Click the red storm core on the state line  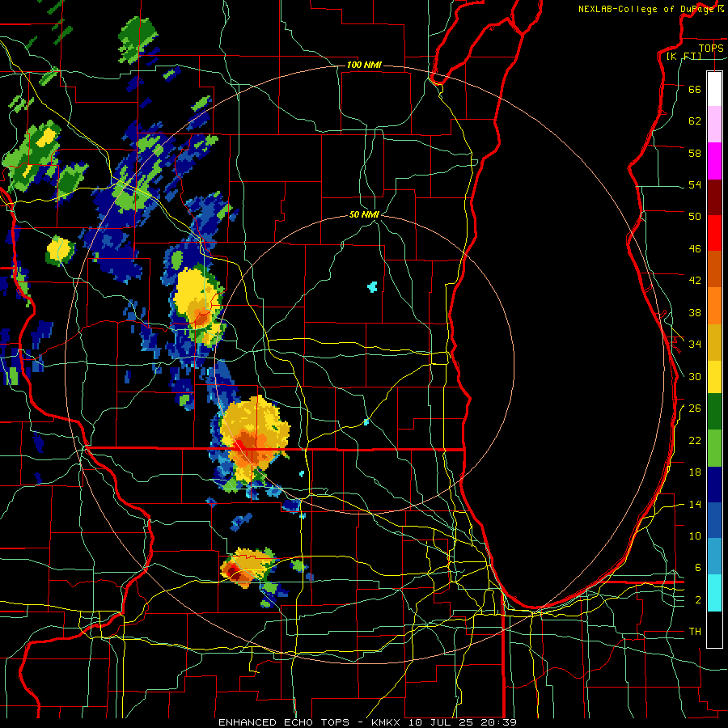point(240,446)
